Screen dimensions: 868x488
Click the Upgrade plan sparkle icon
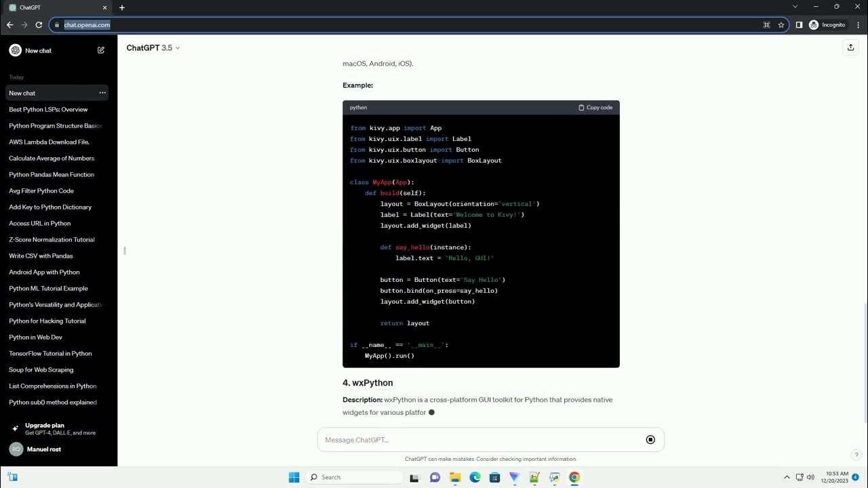pyautogui.click(x=15, y=428)
